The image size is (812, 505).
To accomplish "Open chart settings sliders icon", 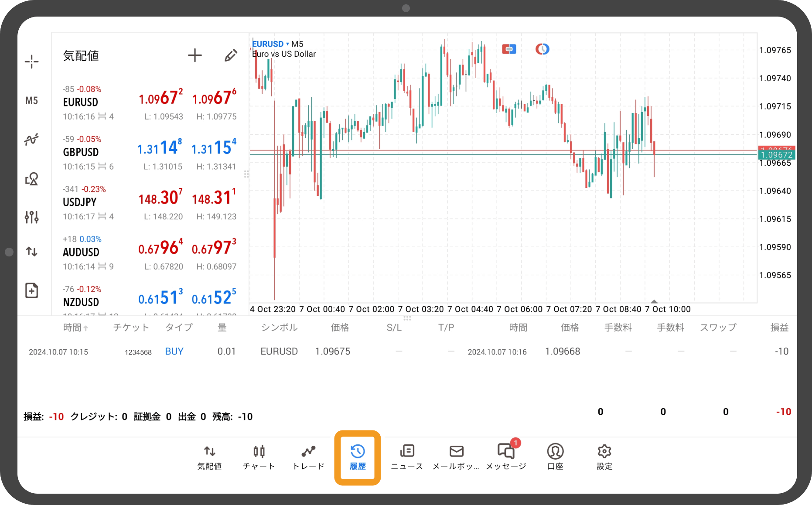I will click(31, 217).
